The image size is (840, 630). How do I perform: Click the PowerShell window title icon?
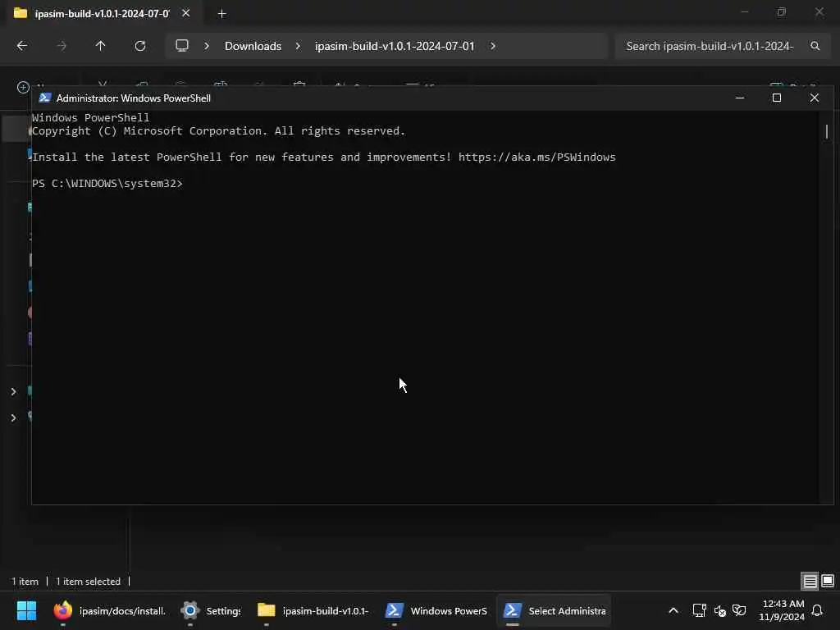click(x=45, y=98)
